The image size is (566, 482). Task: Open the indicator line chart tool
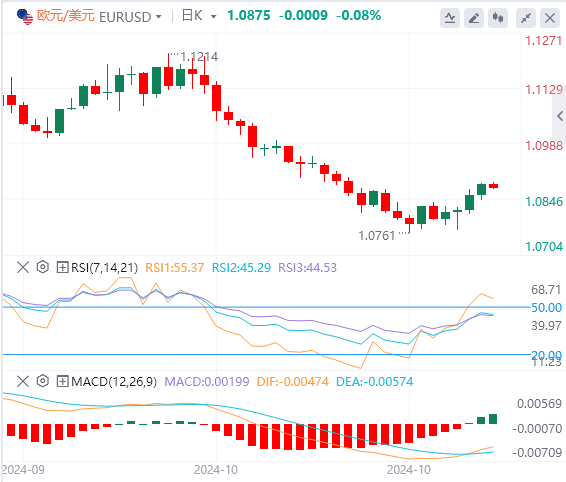pyautogui.click(x=450, y=17)
